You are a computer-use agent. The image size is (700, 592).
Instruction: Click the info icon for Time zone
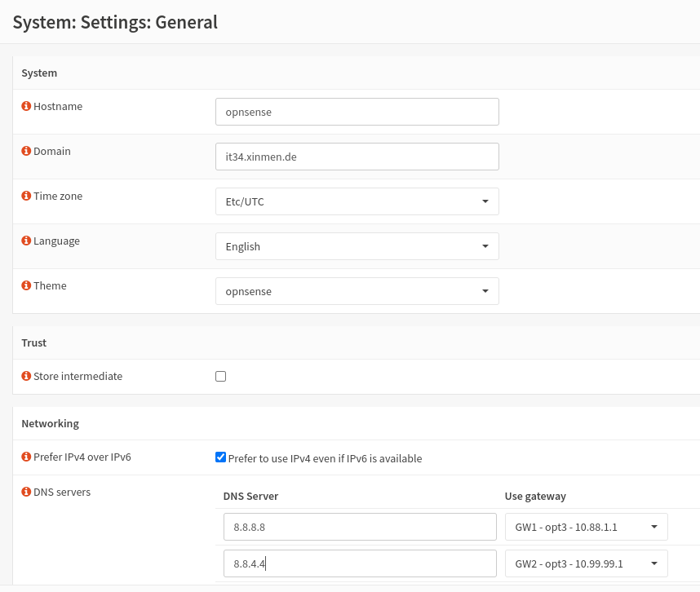[x=27, y=196]
